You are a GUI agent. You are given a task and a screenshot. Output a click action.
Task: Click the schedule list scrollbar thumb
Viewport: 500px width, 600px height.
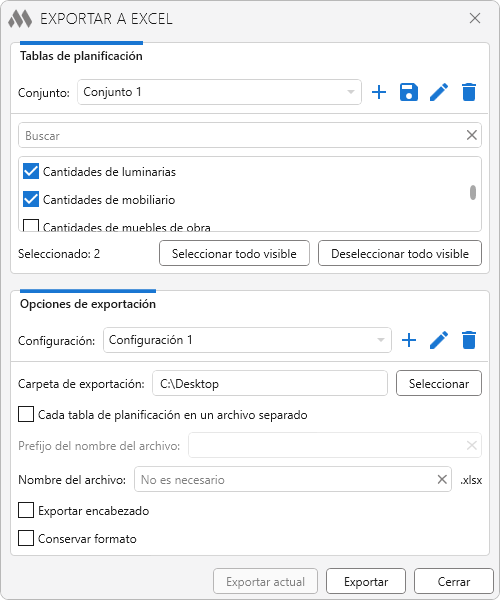(473, 192)
